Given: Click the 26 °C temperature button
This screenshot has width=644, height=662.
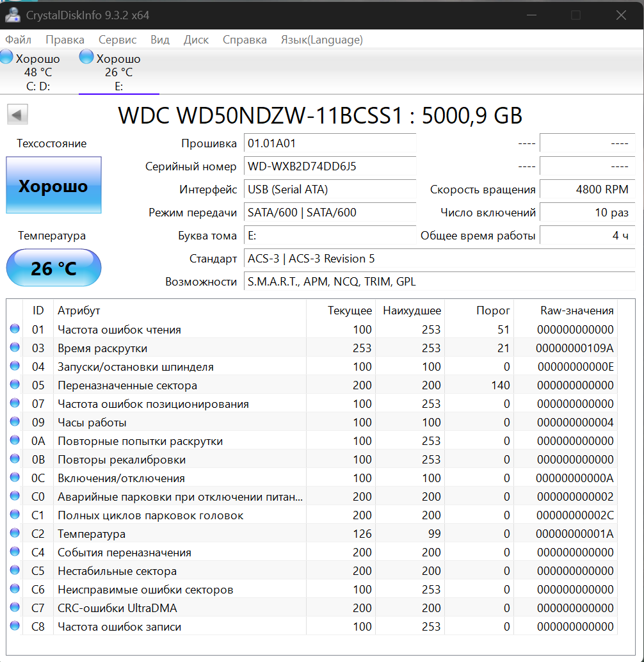Looking at the screenshot, I should [54, 268].
